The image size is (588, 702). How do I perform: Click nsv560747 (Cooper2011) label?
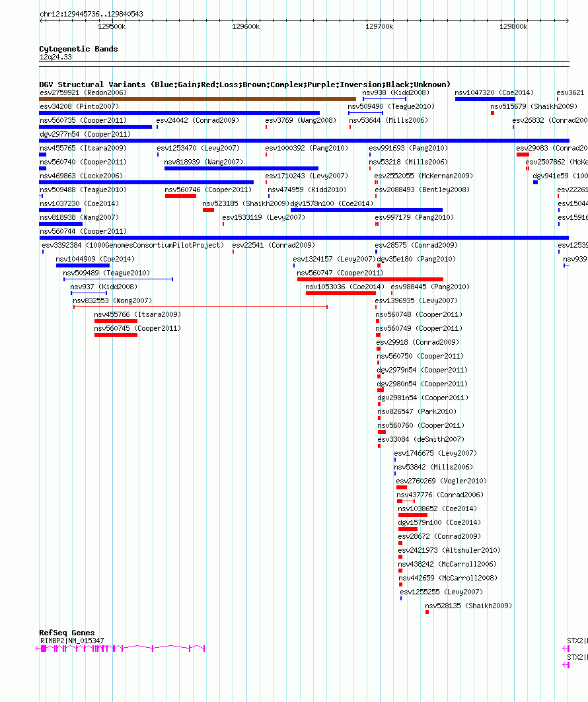pyautogui.click(x=340, y=273)
